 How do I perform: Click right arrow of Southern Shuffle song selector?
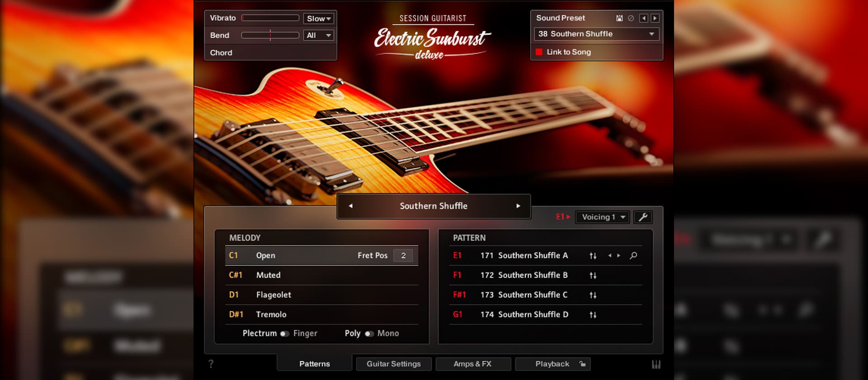[518, 206]
